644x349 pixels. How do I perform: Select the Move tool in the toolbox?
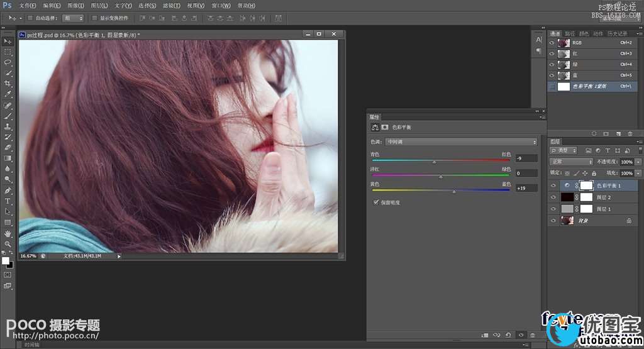click(8, 42)
